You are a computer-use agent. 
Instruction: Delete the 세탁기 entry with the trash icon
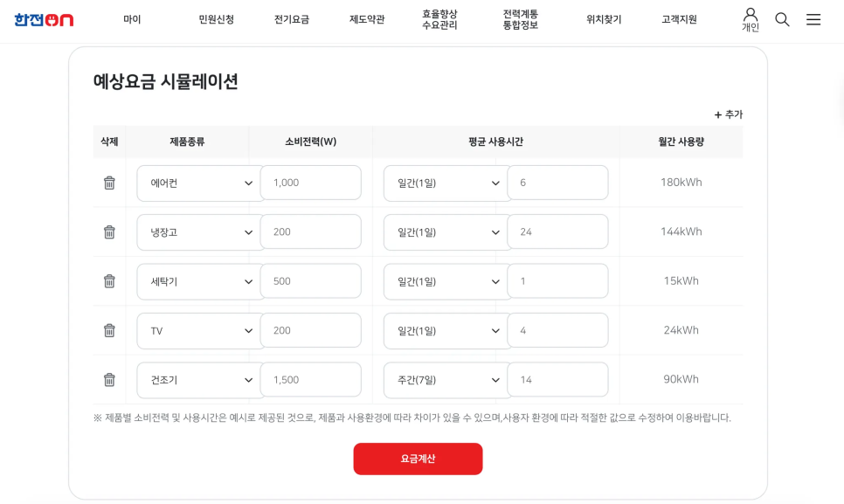pos(108,280)
